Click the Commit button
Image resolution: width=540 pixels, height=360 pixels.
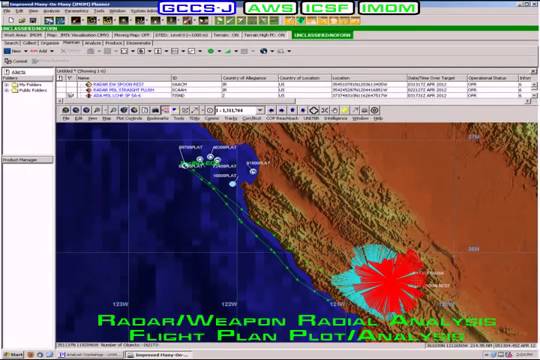(x=16, y=61)
